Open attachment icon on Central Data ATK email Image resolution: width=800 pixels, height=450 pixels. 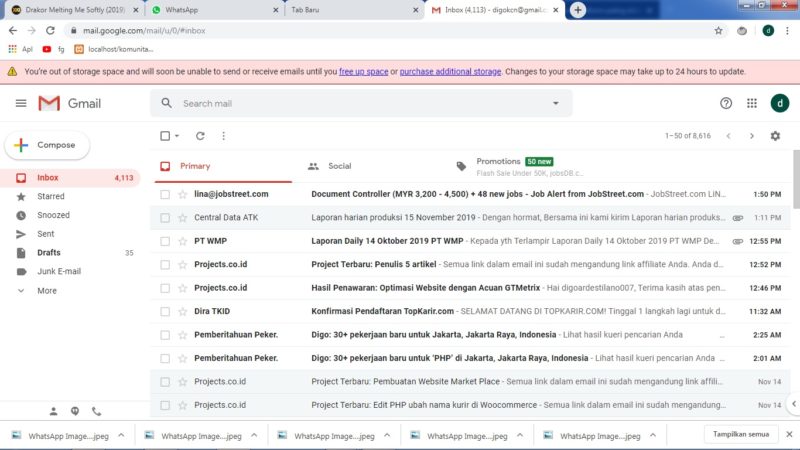tap(737, 218)
